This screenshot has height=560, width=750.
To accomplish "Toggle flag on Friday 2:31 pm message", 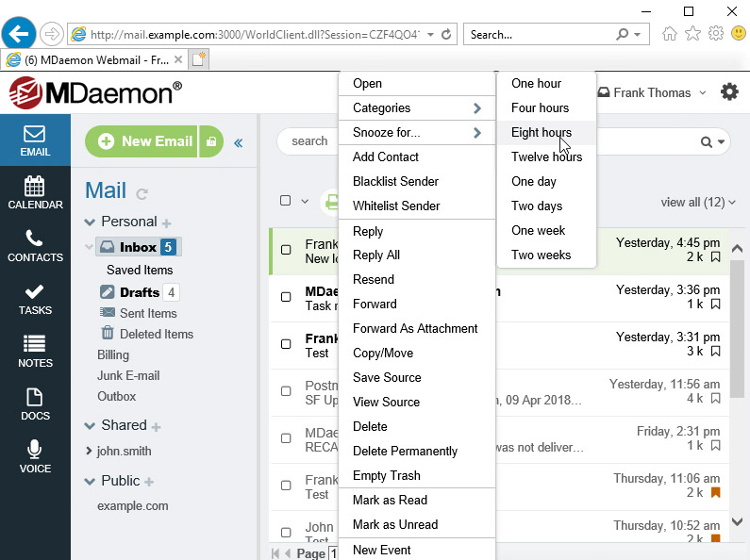I will [x=715, y=445].
